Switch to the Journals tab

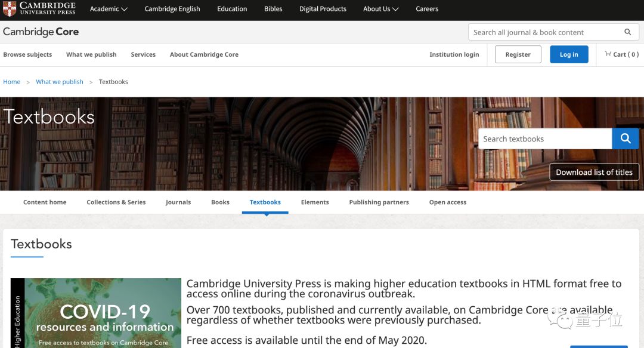178,202
